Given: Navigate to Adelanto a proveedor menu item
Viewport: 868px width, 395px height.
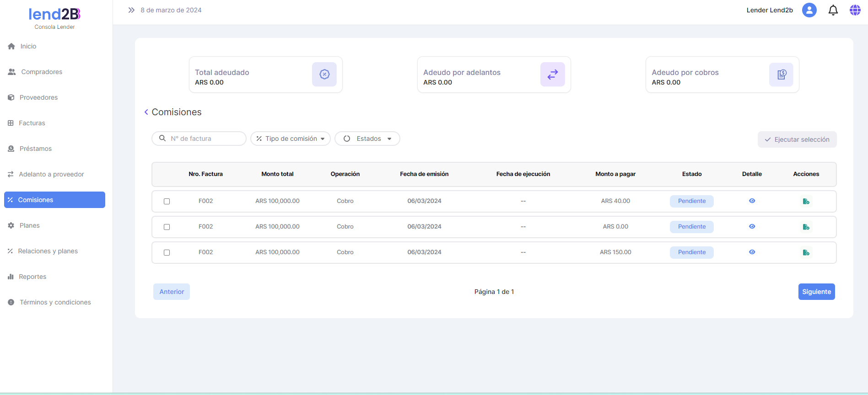Looking at the screenshot, I should tap(51, 174).
